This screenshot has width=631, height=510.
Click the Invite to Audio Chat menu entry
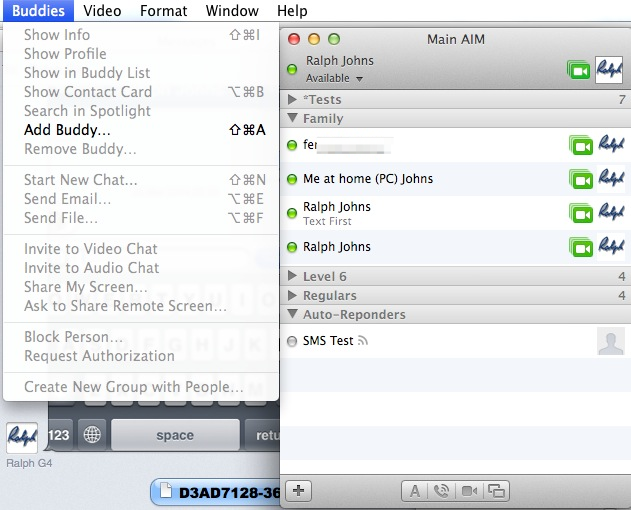(x=141, y=268)
